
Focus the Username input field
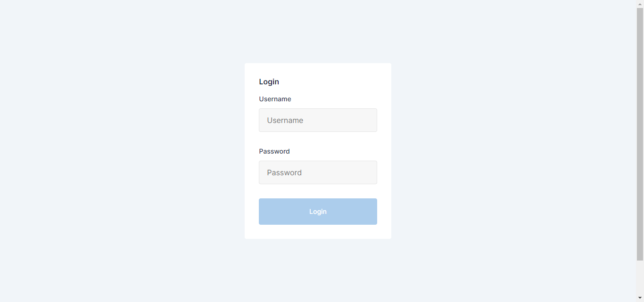point(318,120)
